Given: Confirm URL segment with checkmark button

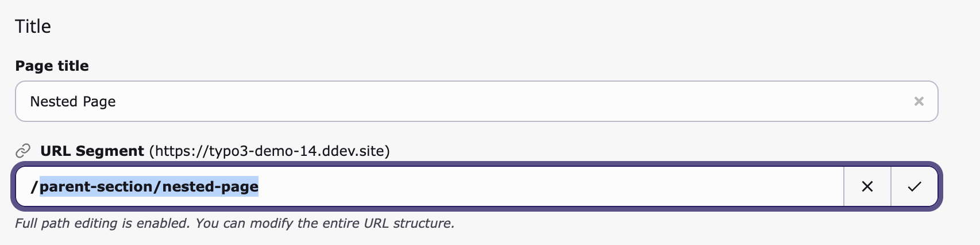Looking at the screenshot, I should [x=914, y=186].
